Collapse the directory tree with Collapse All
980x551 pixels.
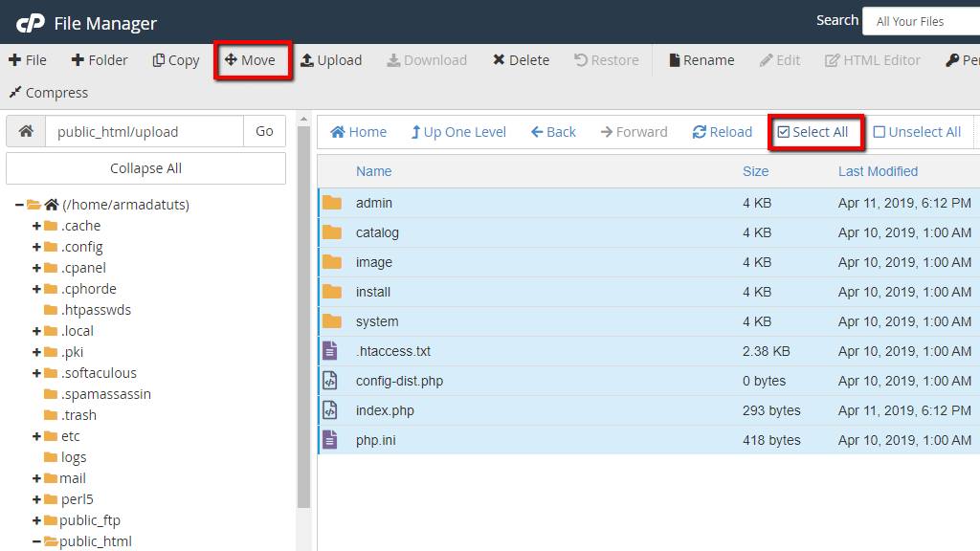click(145, 167)
